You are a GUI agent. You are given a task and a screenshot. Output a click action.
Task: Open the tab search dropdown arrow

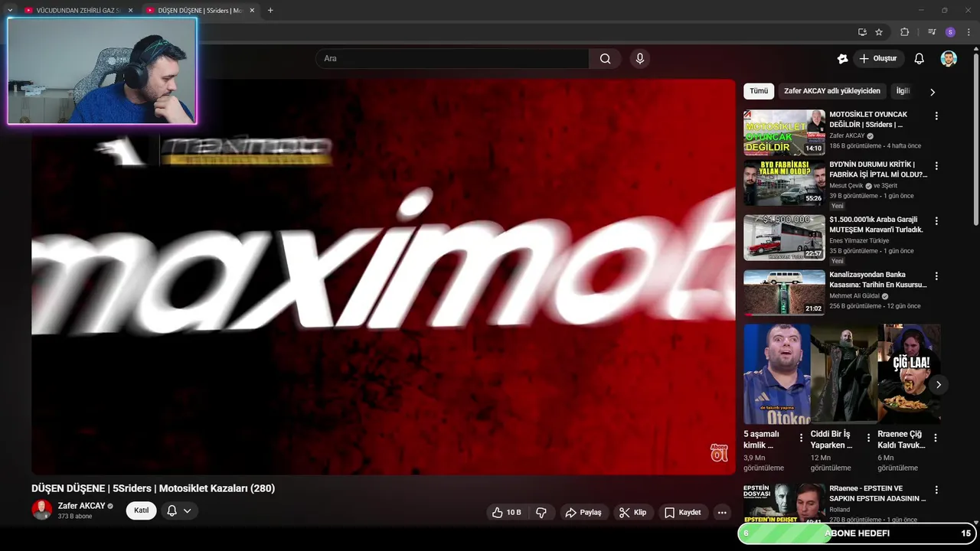9,10
